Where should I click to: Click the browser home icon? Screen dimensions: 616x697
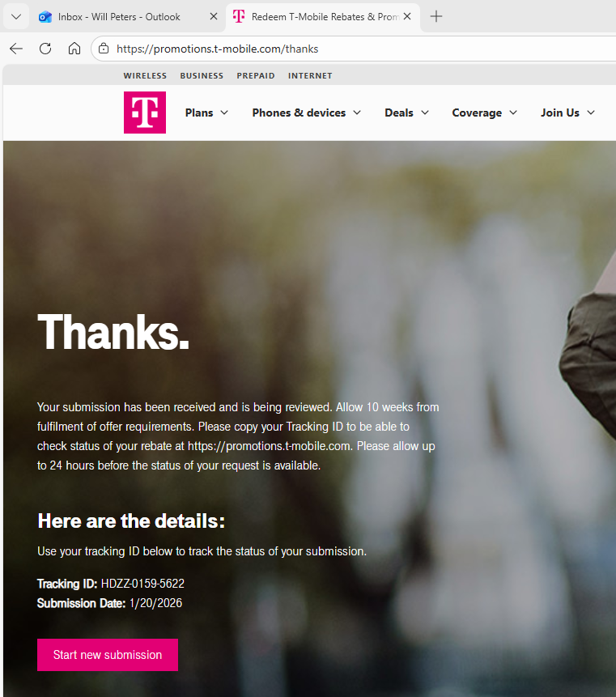(x=74, y=49)
